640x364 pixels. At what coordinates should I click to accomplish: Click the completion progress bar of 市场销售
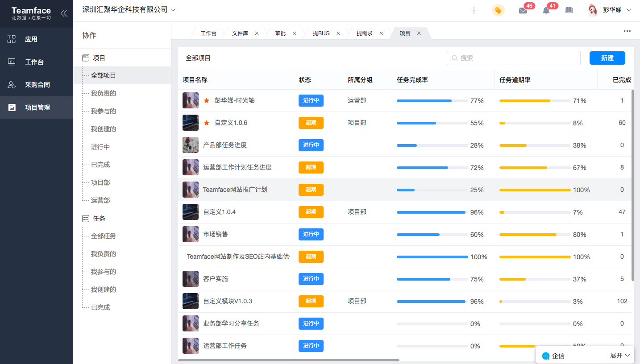tap(432, 235)
